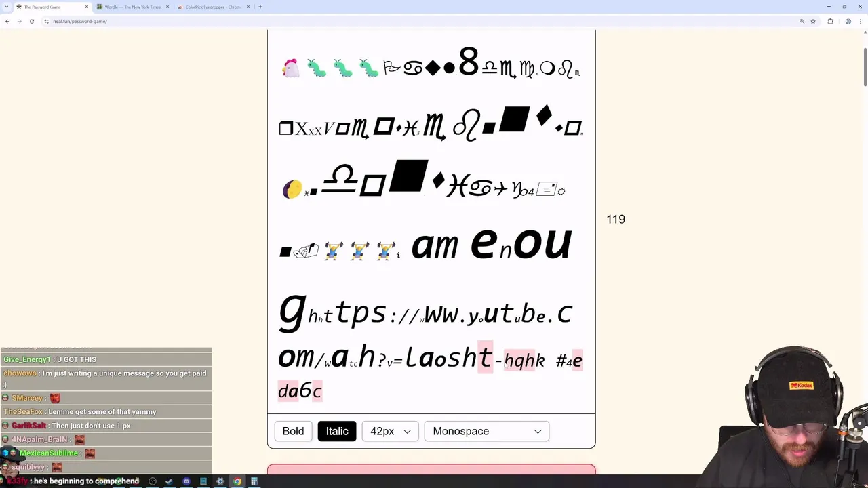
Task: Open the Chrome three-dot menu
Action: pyautogui.click(x=860, y=21)
